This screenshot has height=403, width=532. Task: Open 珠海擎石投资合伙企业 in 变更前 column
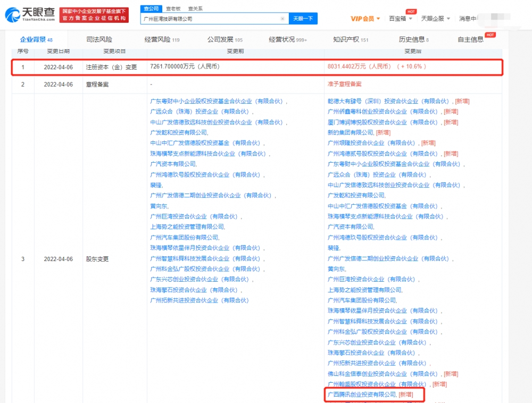(x=195, y=290)
